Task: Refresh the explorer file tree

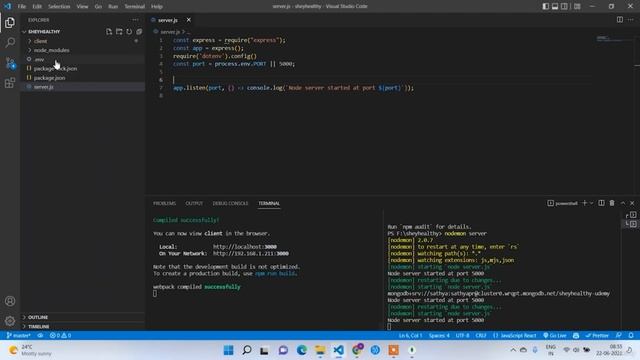Action: pyautogui.click(x=129, y=31)
